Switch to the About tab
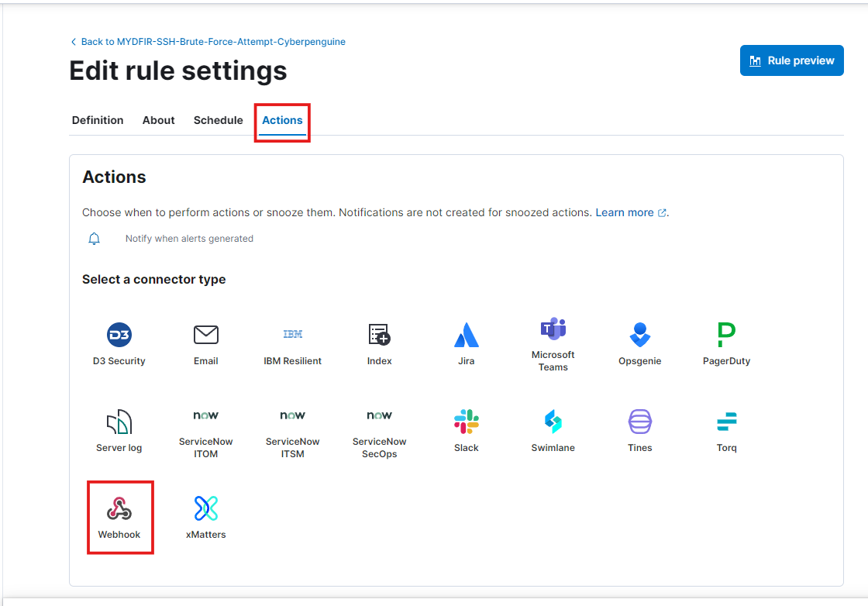This screenshot has width=868, height=606. [158, 120]
